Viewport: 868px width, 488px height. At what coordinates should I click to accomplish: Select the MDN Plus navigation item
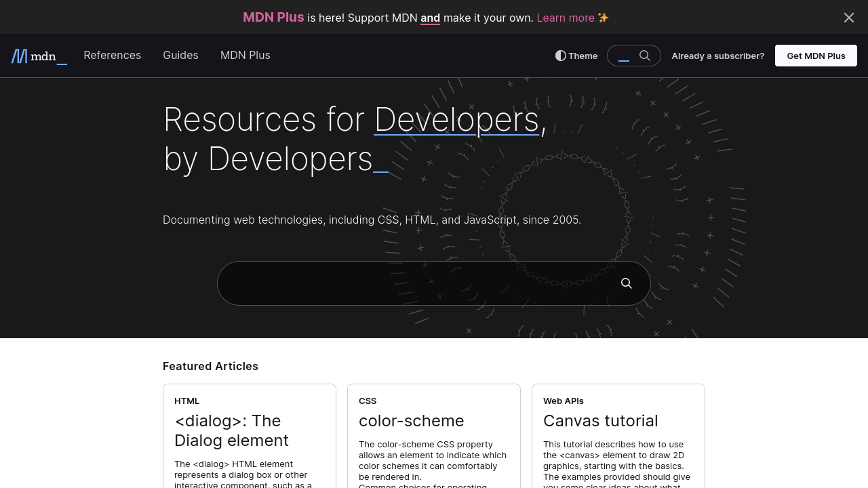(x=245, y=56)
